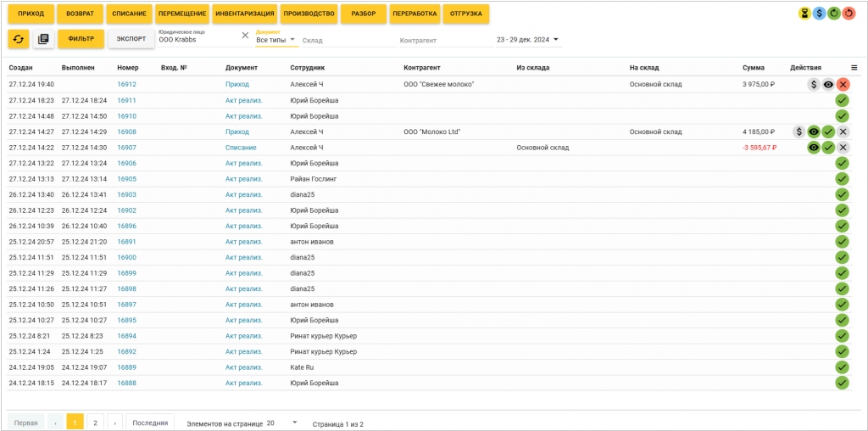Toggle green checkmark for document 16911
The height and width of the screenshot is (431, 868).
(842, 100)
